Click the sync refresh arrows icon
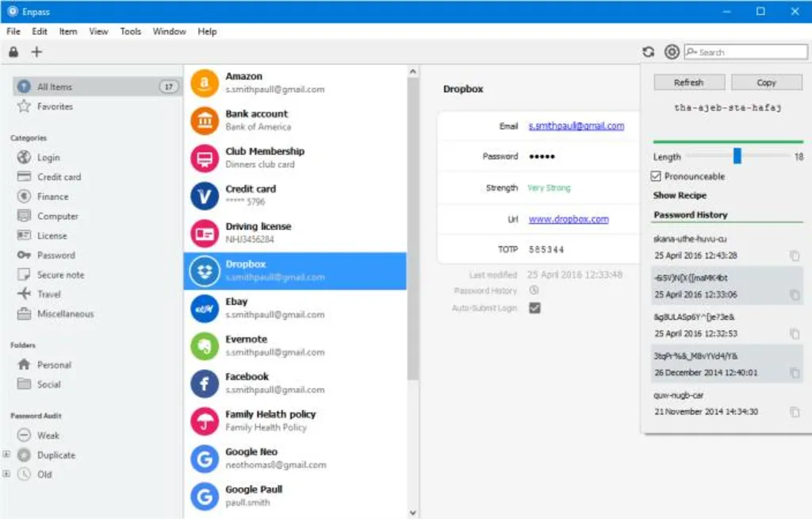The height and width of the screenshot is (519, 812). (648, 52)
